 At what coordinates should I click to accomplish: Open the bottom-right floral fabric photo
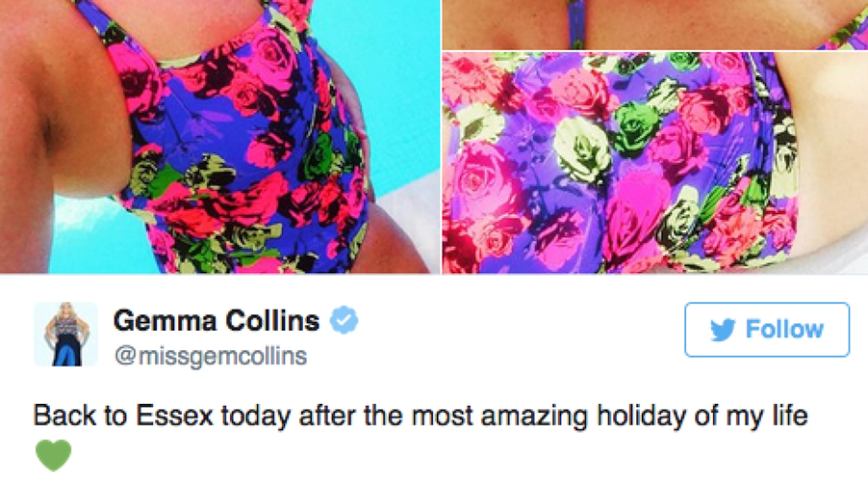[x=655, y=163]
